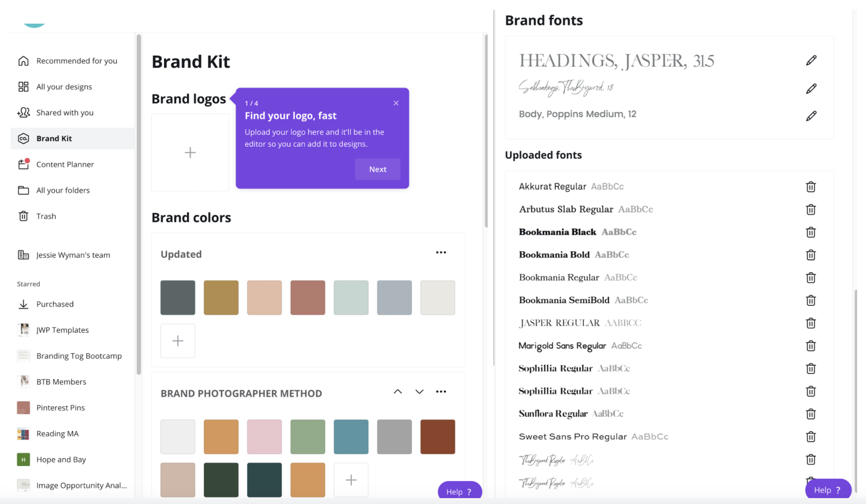
Task: Delete the Bookmania SemiBold font
Action: click(810, 300)
